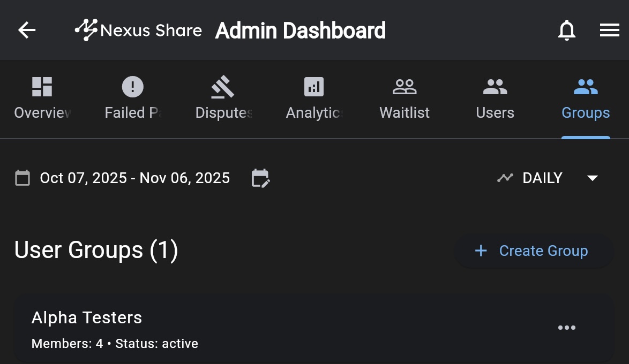Go to the Disputes tab

point(223,99)
